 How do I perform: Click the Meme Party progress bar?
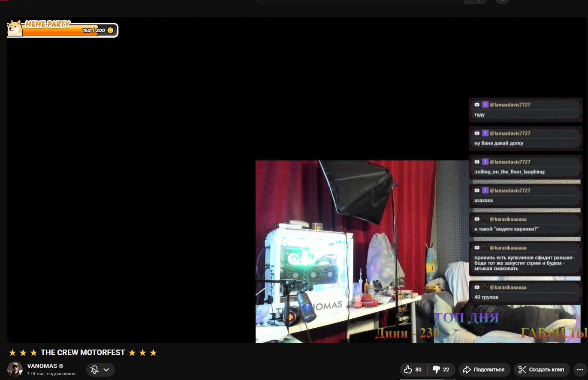point(63,30)
